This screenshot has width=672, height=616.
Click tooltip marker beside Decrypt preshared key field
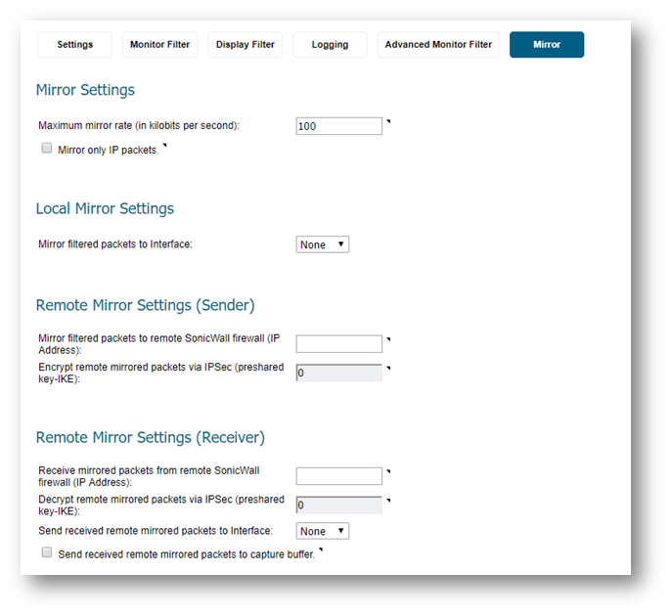pyautogui.click(x=388, y=501)
